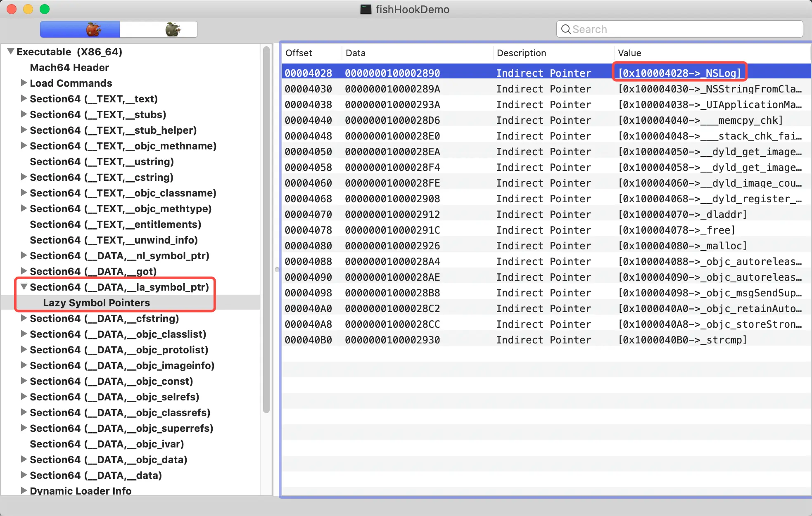Expand the Dynamic Loader Info node
The width and height of the screenshot is (812, 516).
coord(24,491)
